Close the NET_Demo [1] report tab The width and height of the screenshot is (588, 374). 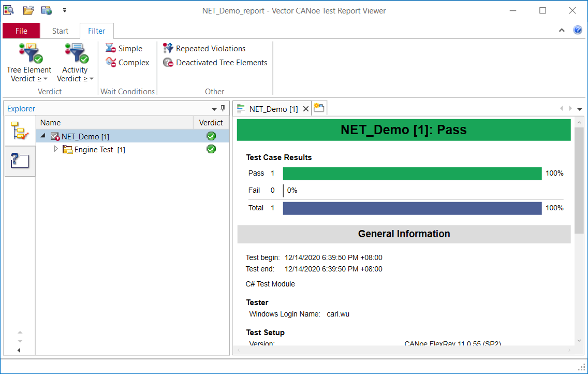point(305,109)
